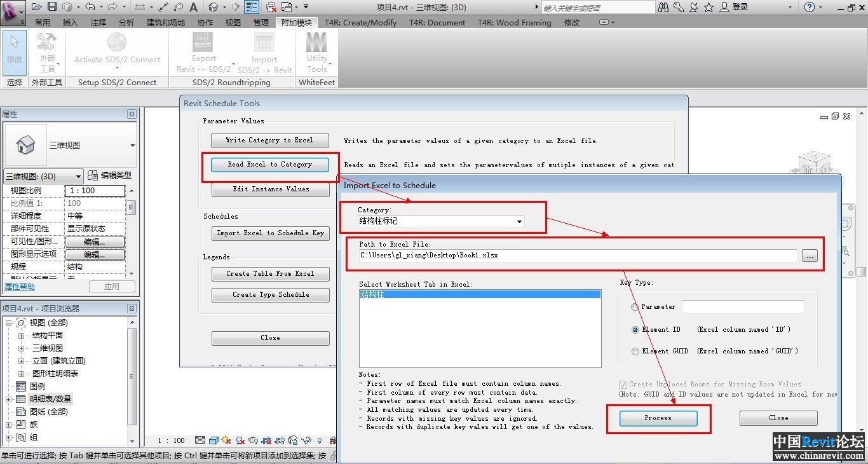Click the Process button
The width and height of the screenshot is (868, 464).
coord(658,418)
